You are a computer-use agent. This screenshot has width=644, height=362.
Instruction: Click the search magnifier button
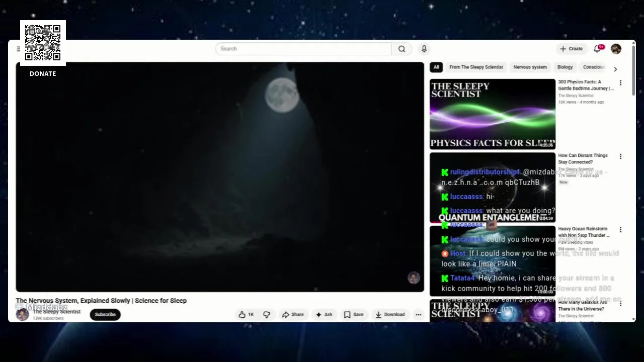401,49
